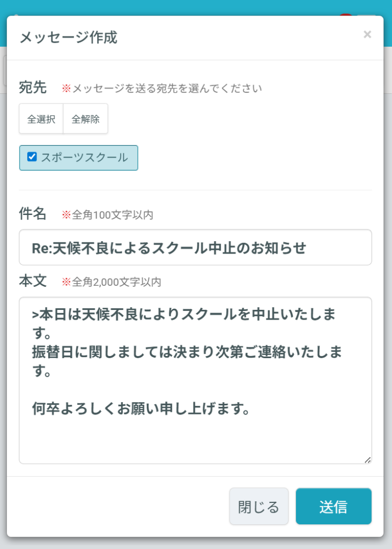Uncheck the スポーツスクール checkbox

pyautogui.click(x=32, y=157)
